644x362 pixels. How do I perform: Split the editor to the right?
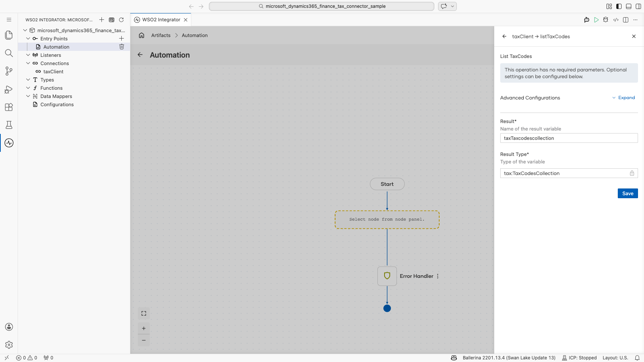(x=626, y=20)
